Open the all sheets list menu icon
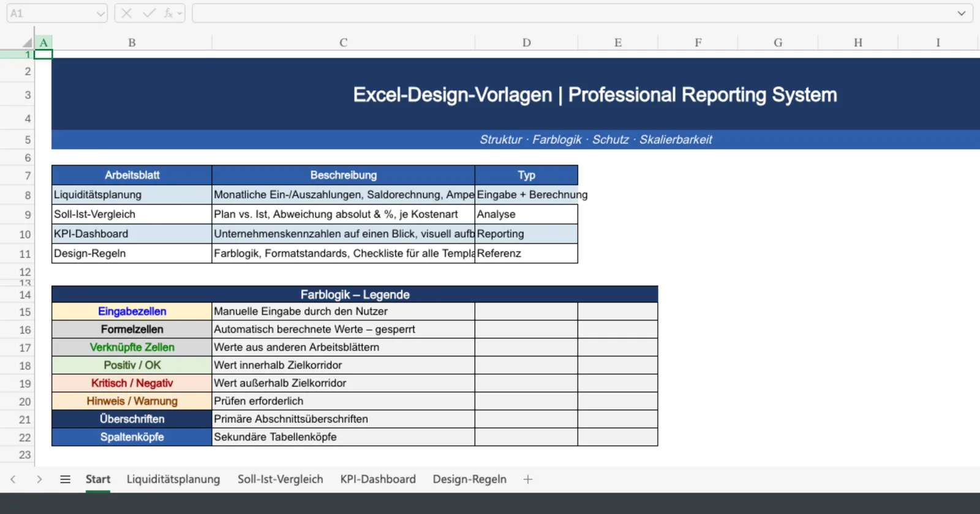The width and height of the screenshot is (980, 514). pos(65,479)
